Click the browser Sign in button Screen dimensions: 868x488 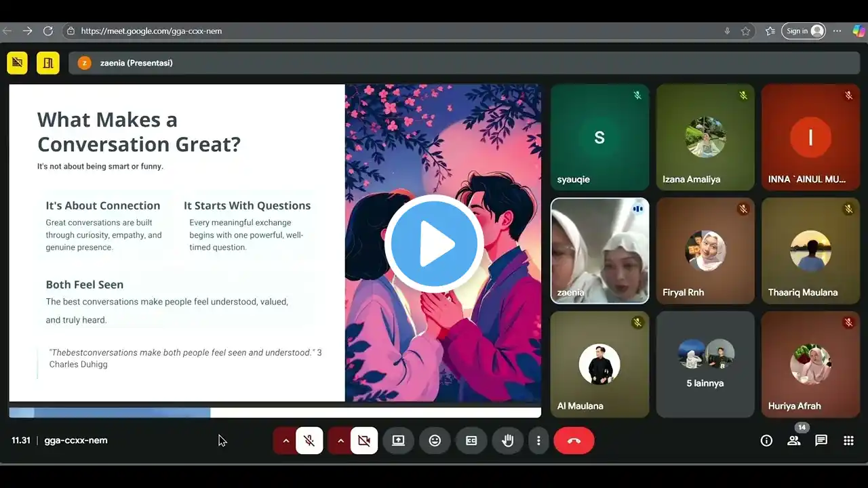[x=804, y=31]
